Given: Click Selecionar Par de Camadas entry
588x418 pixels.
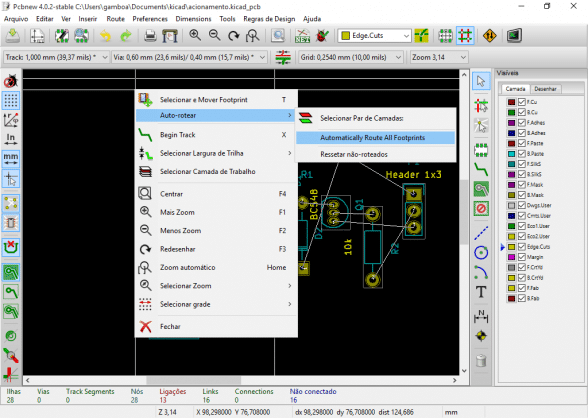Looking at the screenshot, I should click(x=375, y=118).
